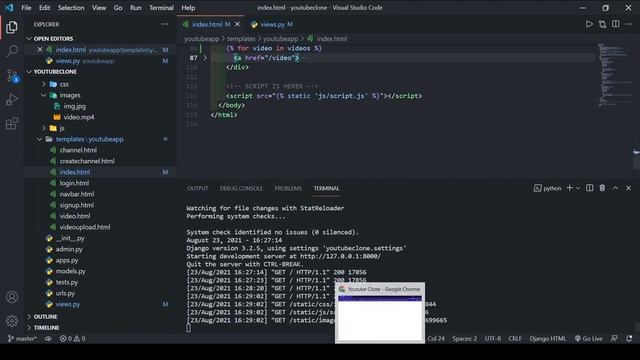Switch to the Output panel tab

point(198,188)
